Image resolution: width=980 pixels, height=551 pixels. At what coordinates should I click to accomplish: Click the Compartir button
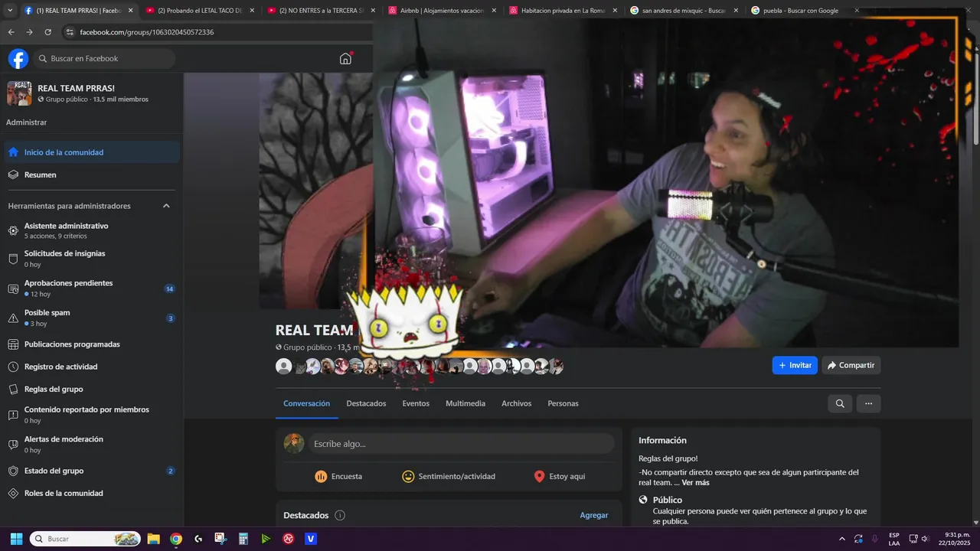(851, 365)
